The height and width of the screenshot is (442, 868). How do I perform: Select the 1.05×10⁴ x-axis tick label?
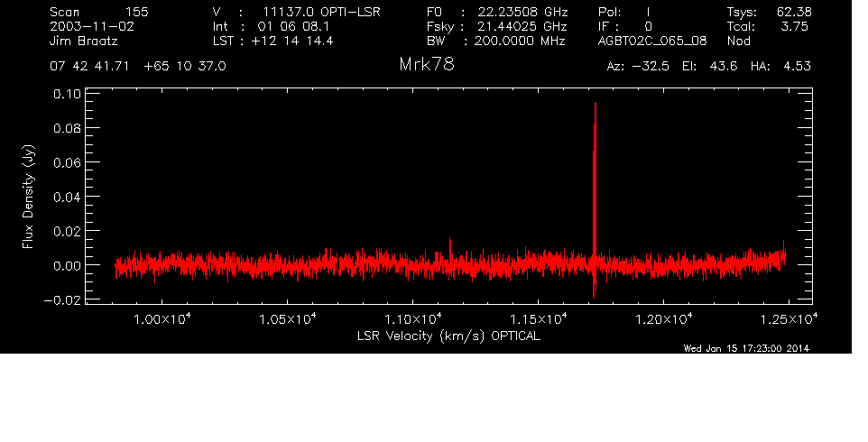[288, 318]
